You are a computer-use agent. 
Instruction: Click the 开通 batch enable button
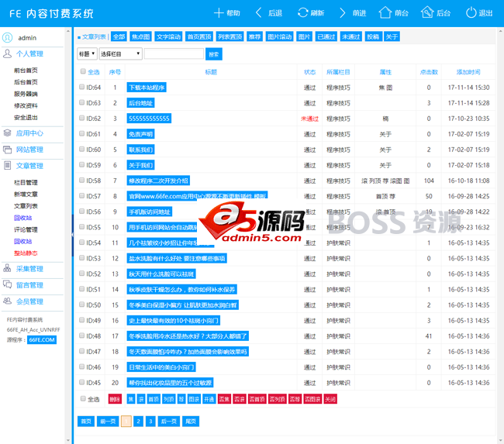click(209, 399)
